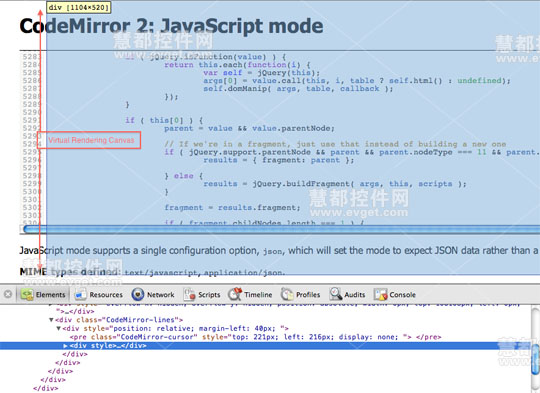540x393 pixels.
Task: Click line number 5299 in gutter
Action: point(31,184)
